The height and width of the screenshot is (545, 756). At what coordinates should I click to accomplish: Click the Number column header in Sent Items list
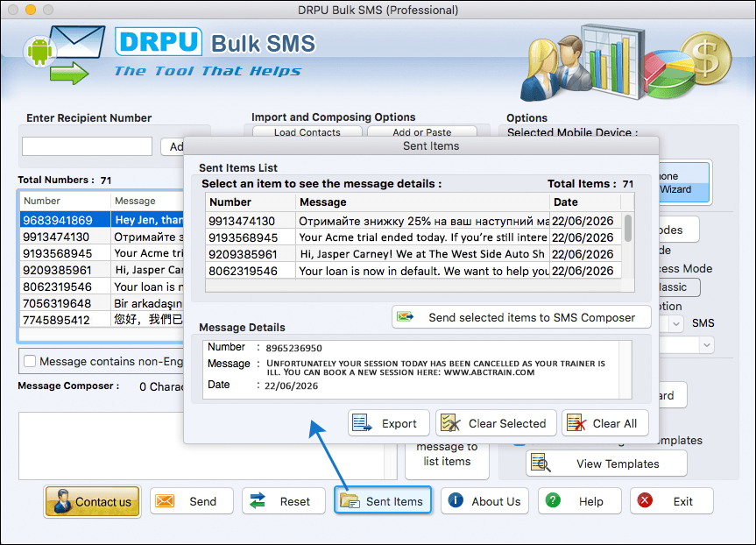click(x=251, y=202)
